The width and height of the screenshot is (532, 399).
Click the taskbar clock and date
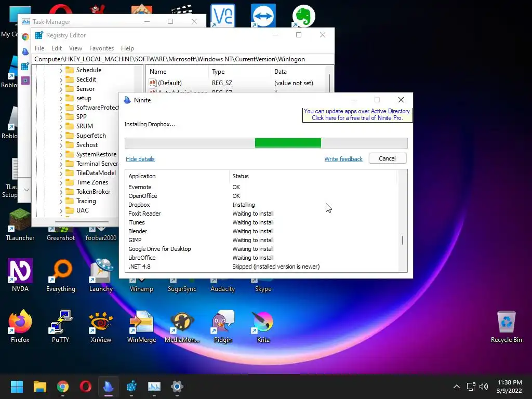pos(509,387)
